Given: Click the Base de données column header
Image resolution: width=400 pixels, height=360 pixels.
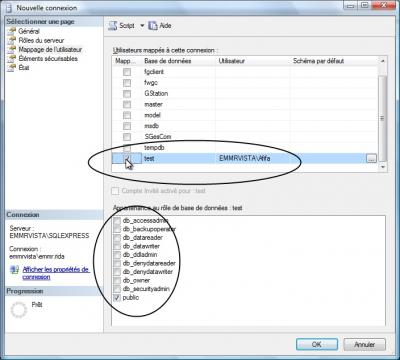Looking at the screenshot, I should tap(178, 61).
